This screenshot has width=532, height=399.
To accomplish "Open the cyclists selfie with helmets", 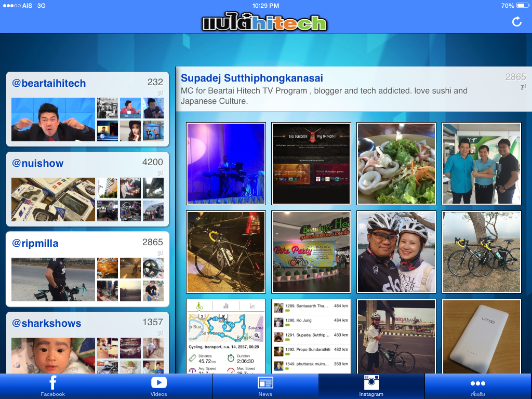I will pyautogui.click(x=396, y=252).
